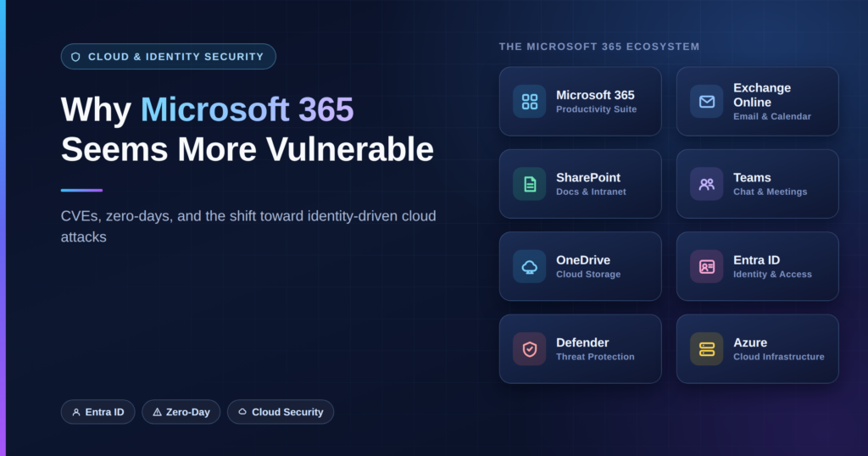Open the Defender Threat Protection card
This screenshot has height=456, width=868.
click(580, 348)
